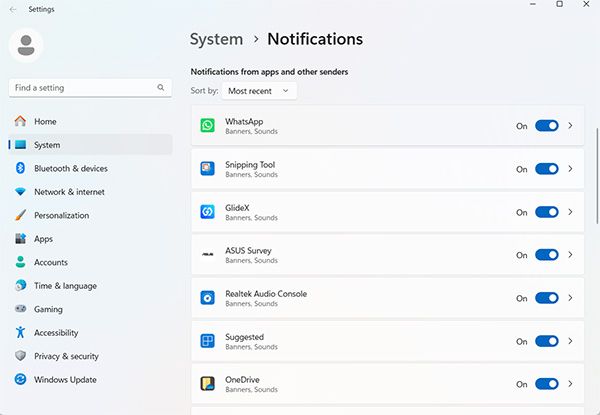Click the Realtek Audio Console name text
This screenshot has width=600, height=415.
click(x=266, y=294)
